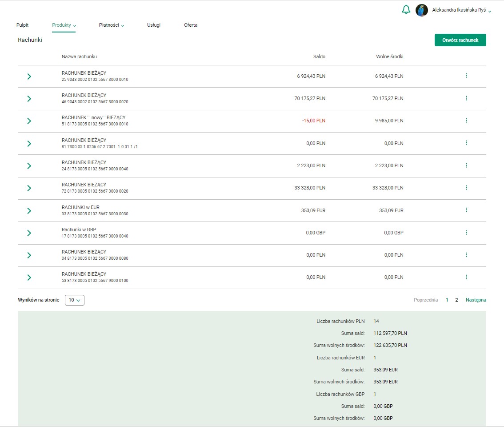Open three-dot menu for account ending 3000 0010 with 6 924,43 PLN

(x=466, y=76)
